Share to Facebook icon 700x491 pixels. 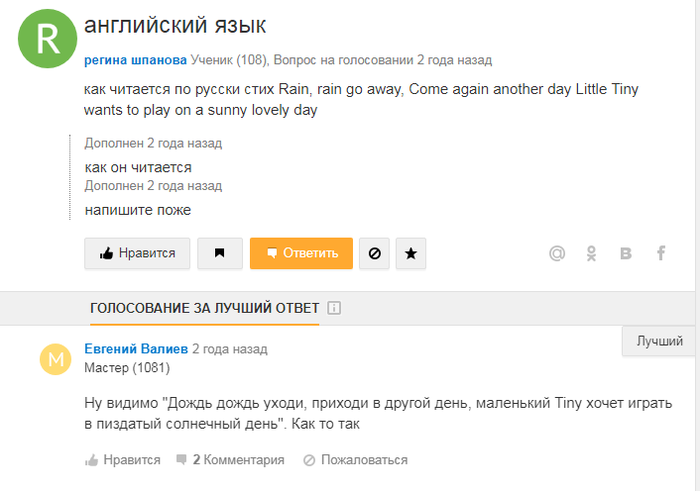(660, 254)
